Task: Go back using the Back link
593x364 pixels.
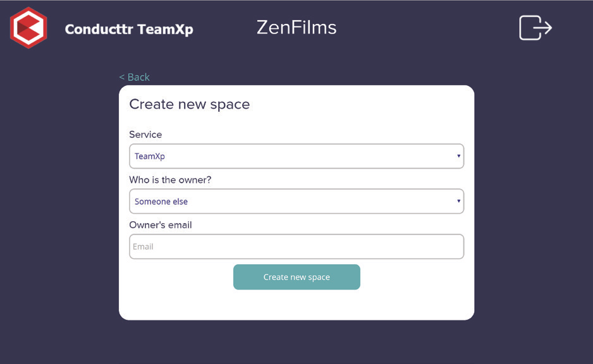Action: (x=134, y=77)
